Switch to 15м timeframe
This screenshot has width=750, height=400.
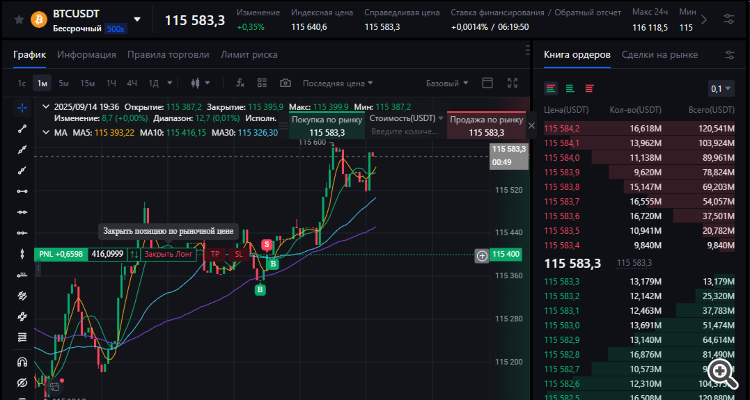click(x=87, y=83)
